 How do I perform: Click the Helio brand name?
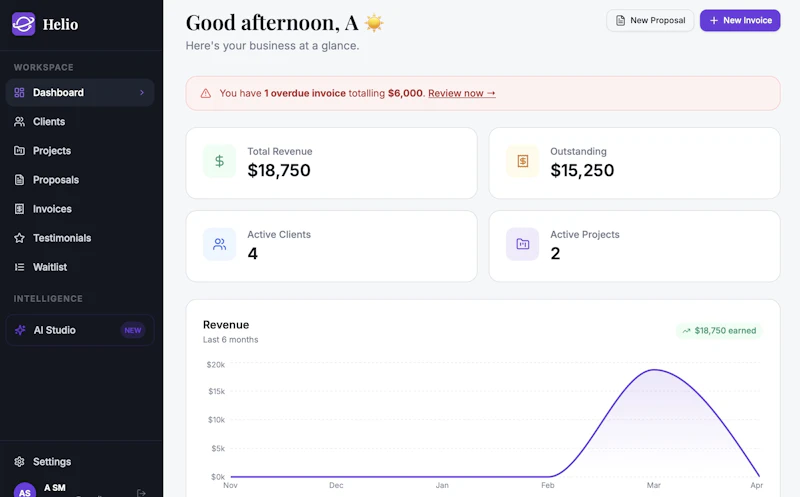(60, 24)
